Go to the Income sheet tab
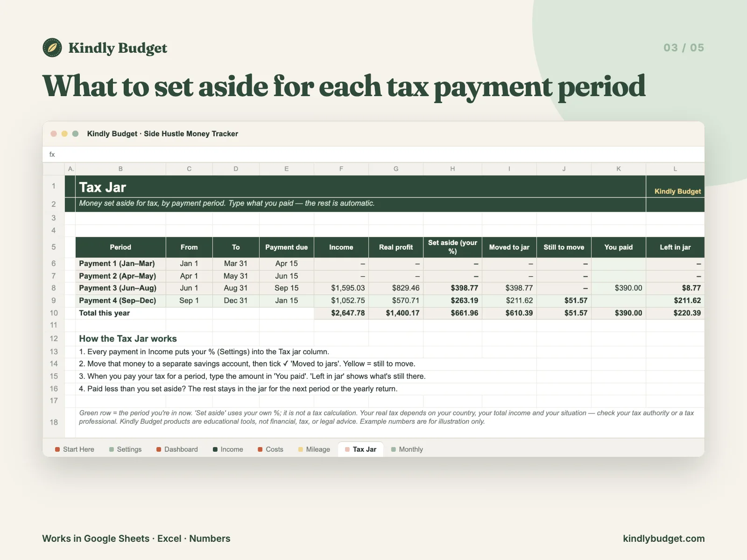The image size is (747, 560). [x=228, y=449]
